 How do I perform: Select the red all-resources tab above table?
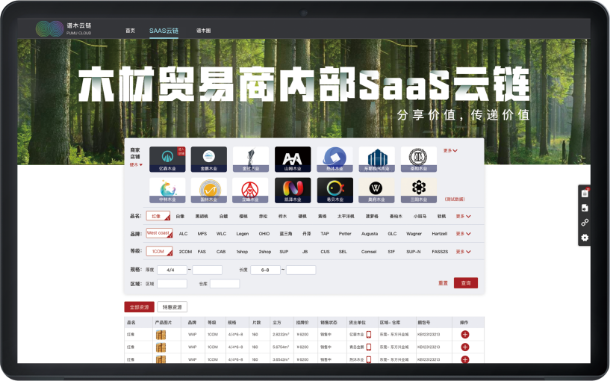tap(139, 307)
